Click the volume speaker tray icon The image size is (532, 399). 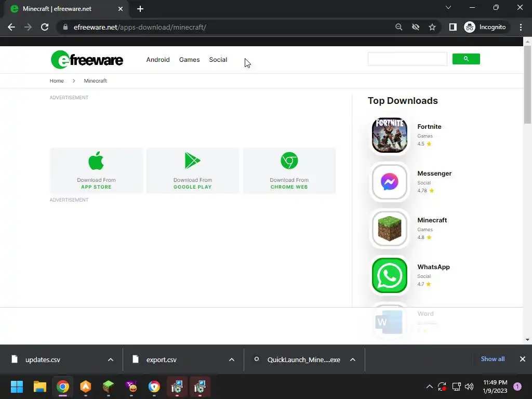469,387
